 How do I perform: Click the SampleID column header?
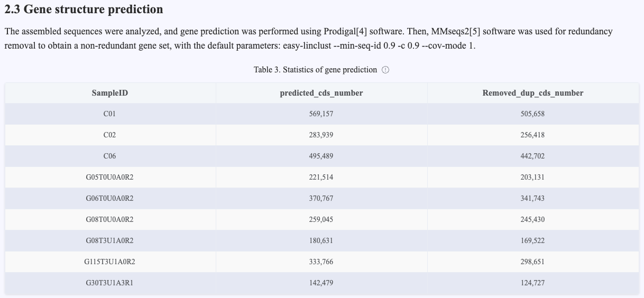[110, 93]
